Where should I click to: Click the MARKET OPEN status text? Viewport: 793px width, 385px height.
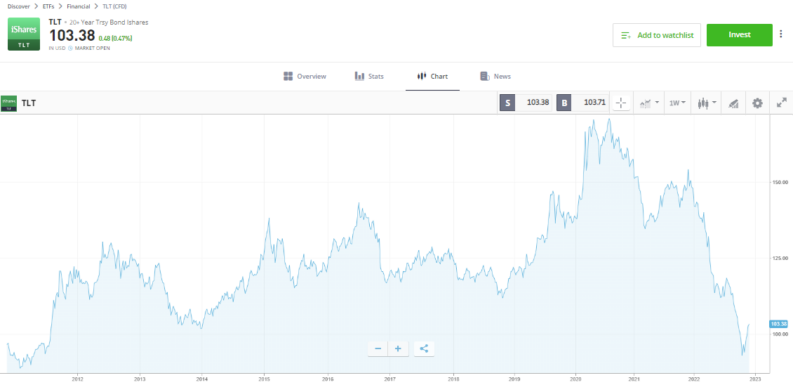click(93, 48)
